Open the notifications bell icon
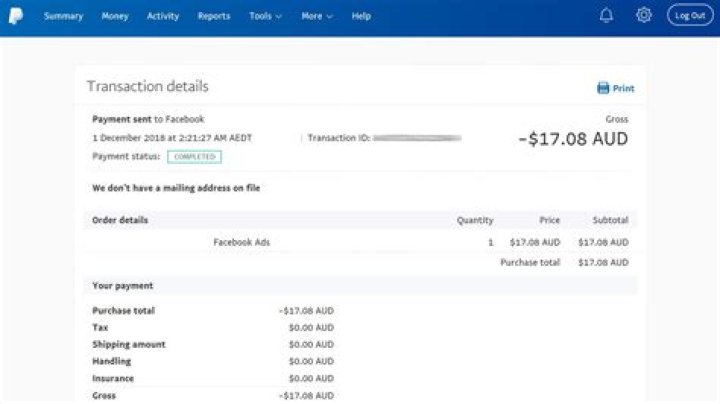Image resolution: width=720 pixels, height=404 pixels. (x=606, y=16)
